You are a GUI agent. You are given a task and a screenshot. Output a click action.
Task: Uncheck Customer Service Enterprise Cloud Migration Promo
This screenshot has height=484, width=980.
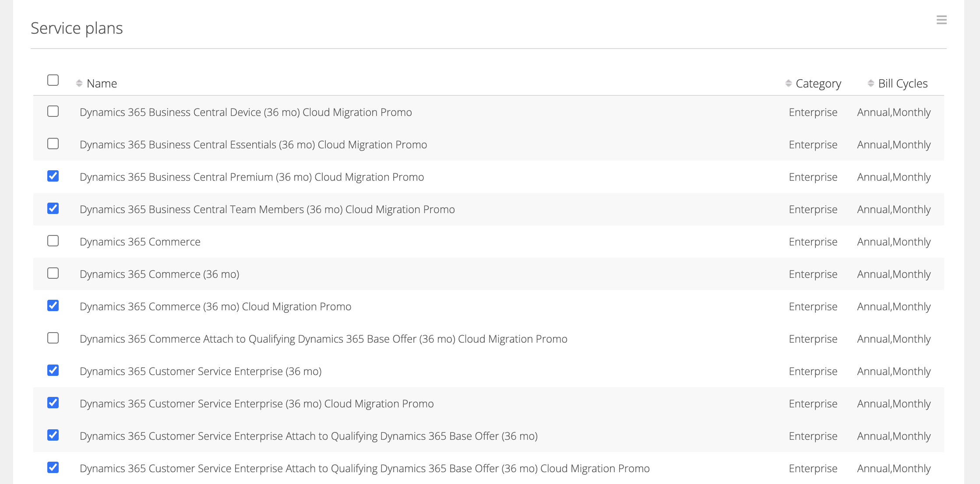(x=53, y=403)
